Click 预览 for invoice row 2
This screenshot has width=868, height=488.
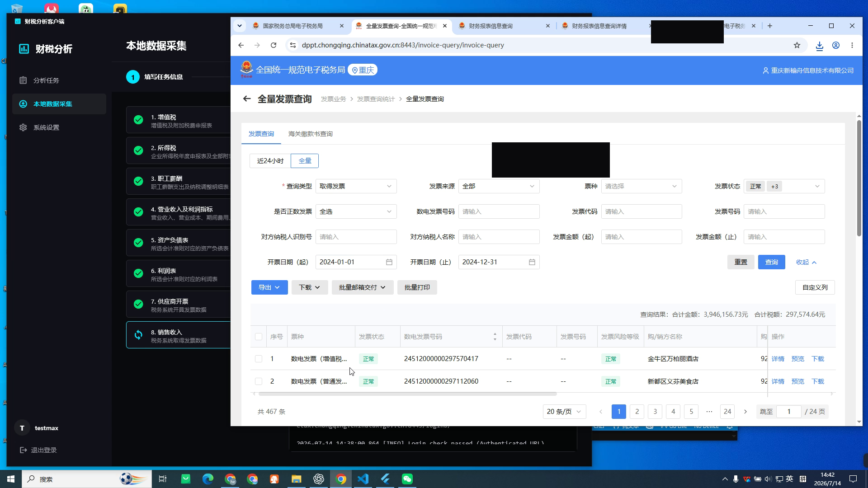798,381
